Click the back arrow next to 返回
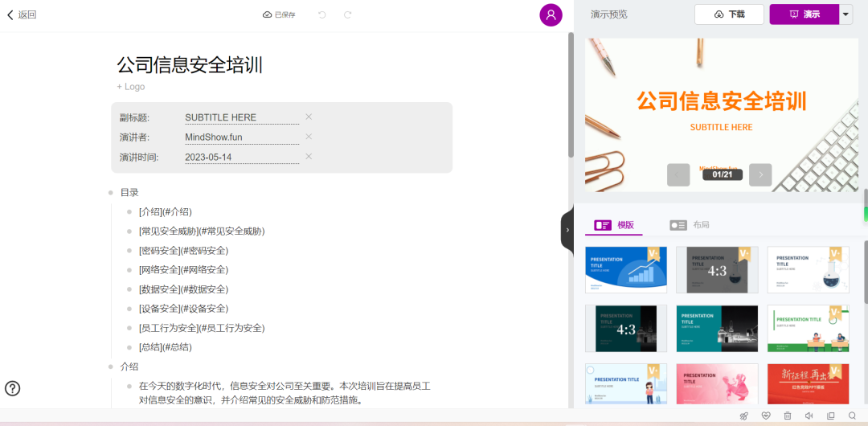Image resolution: width=868 pixels, height=426 pixels. click(x=10, y=15)
